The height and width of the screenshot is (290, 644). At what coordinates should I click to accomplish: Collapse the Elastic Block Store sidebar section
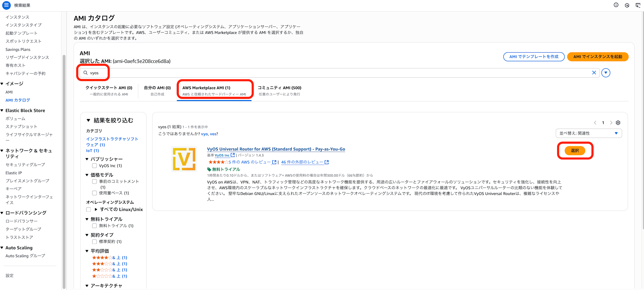pyautogui.click(x=2, y=110)
